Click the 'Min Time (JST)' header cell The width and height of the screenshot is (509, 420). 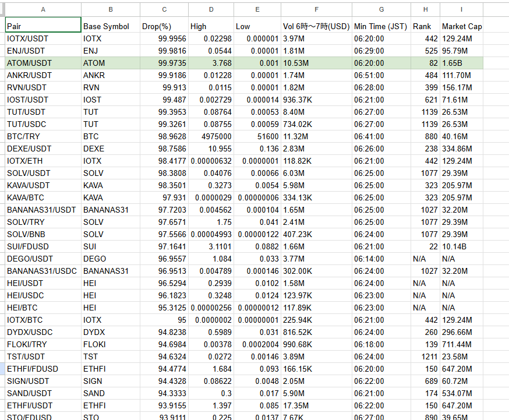pyautogui.click(x=381, y=24)
